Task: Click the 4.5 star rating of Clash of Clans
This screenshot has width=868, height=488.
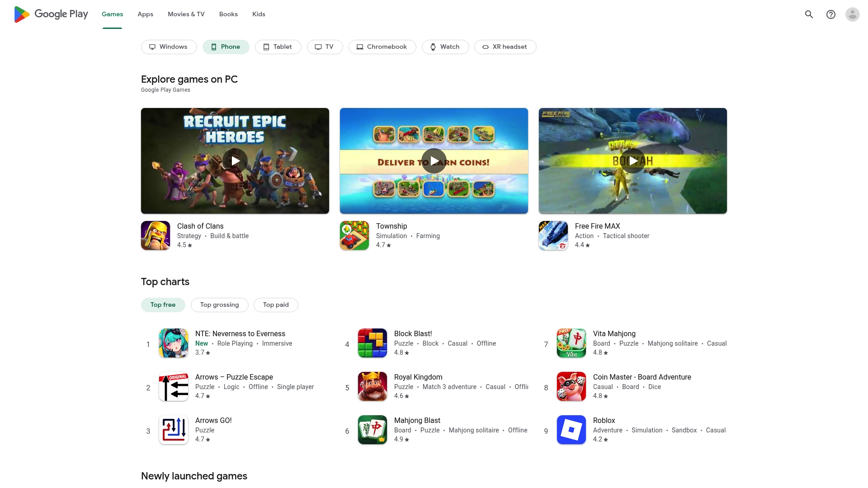Action: (x=184, y=245)
